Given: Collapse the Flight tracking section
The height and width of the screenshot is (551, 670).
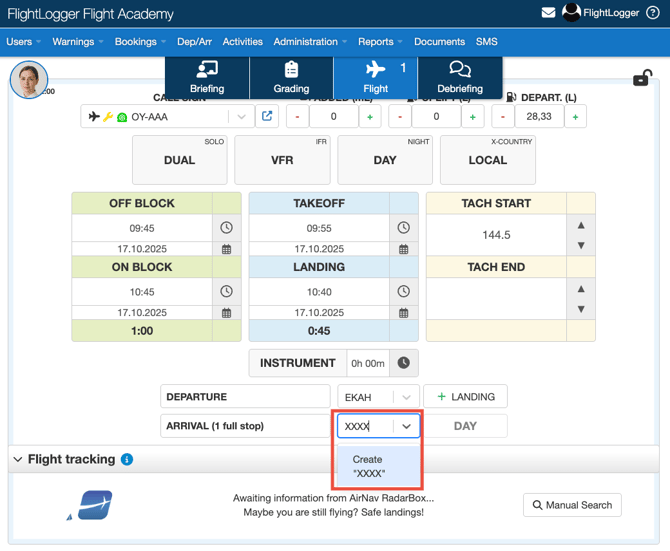Looking at the screenshot, I should (18, 460).
